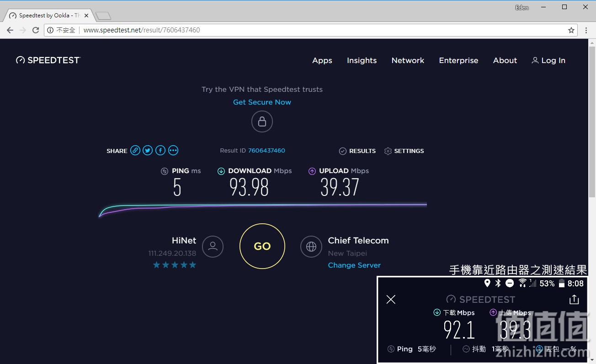596x364 pixels.
Task: Open the Network menu item
Action: pyautogui.click(x=408, y=60)
